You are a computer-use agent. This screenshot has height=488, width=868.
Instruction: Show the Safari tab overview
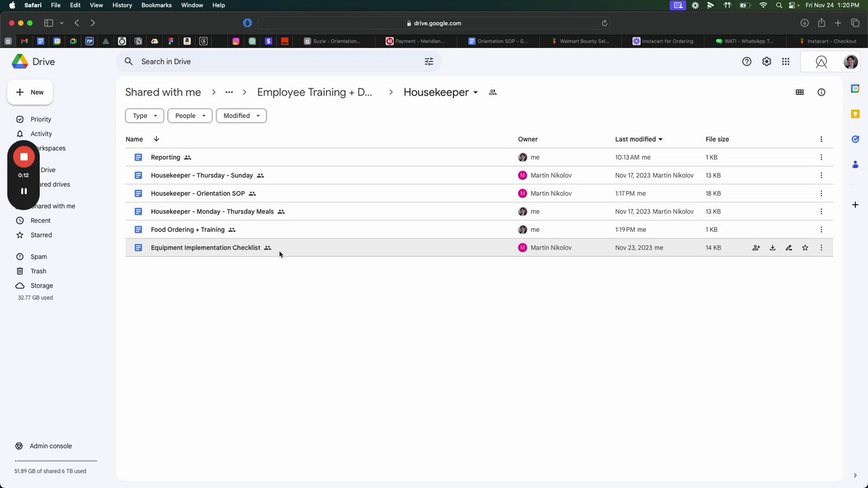pyautogui.click(x=854, y=23)
